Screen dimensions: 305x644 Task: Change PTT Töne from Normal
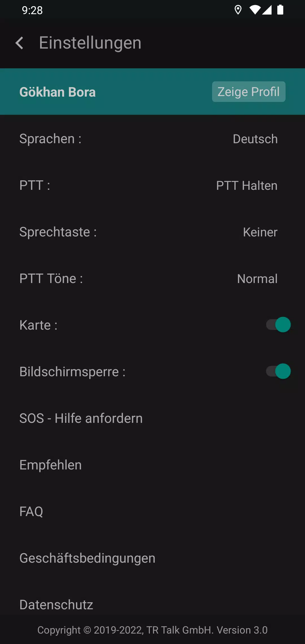tap(152, 279)
